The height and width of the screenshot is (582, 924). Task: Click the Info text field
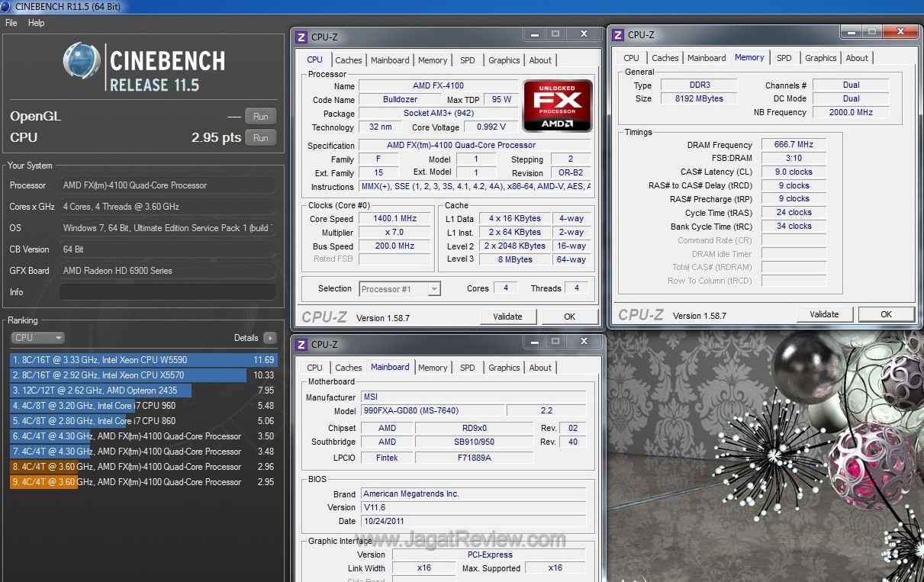[x=167, y=292]
